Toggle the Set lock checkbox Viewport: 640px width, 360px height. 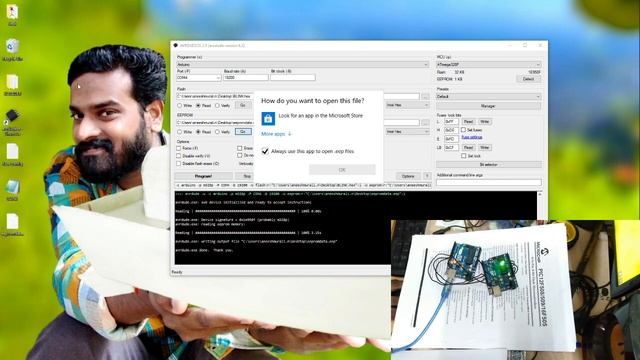[x=463, y=156]
